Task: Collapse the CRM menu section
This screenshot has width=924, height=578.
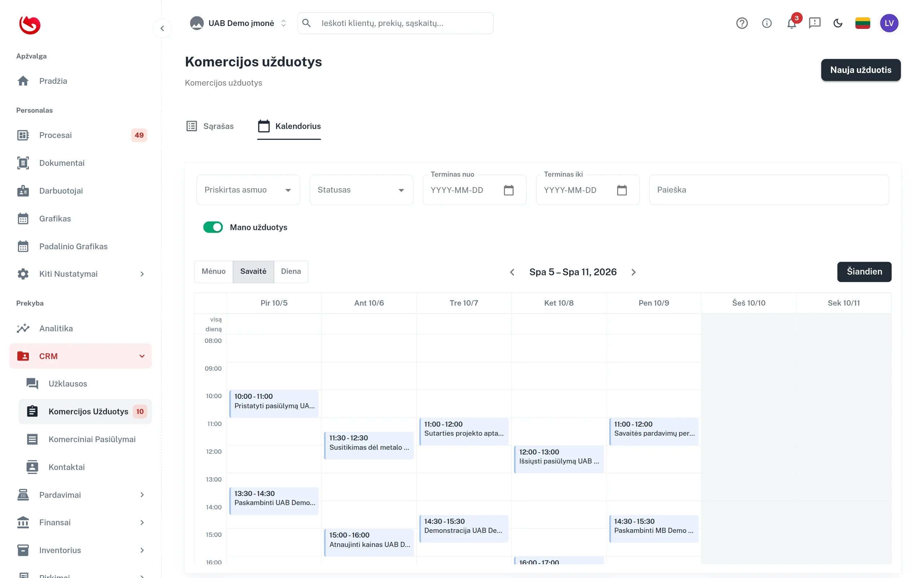Action: point(80,356)
